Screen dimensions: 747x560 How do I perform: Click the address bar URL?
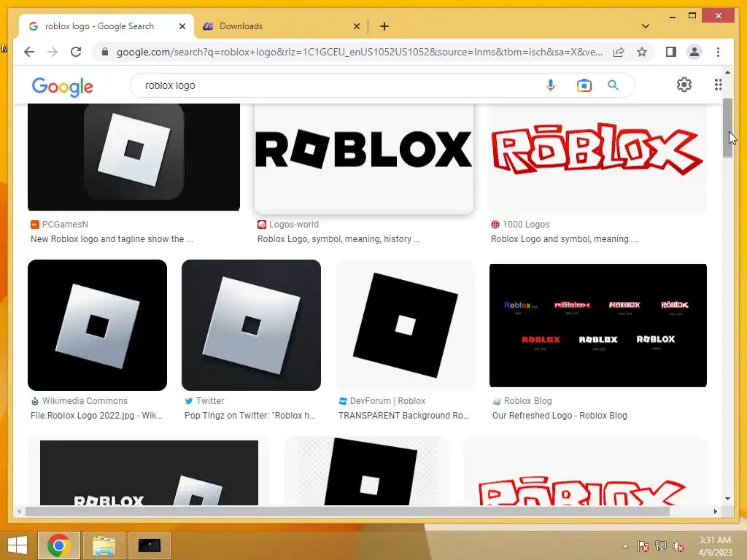(359, 52)
